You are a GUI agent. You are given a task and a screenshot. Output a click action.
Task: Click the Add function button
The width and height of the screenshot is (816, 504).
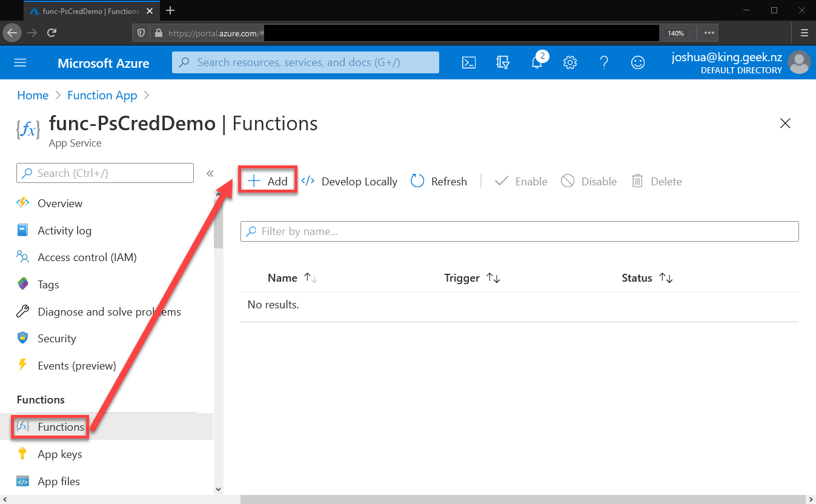point(268,181)
